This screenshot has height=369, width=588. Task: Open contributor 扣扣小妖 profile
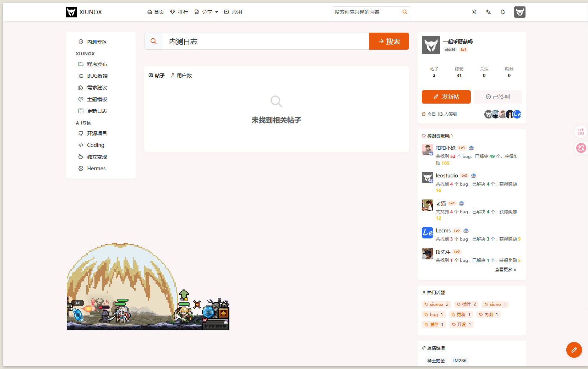pos(446,148)
